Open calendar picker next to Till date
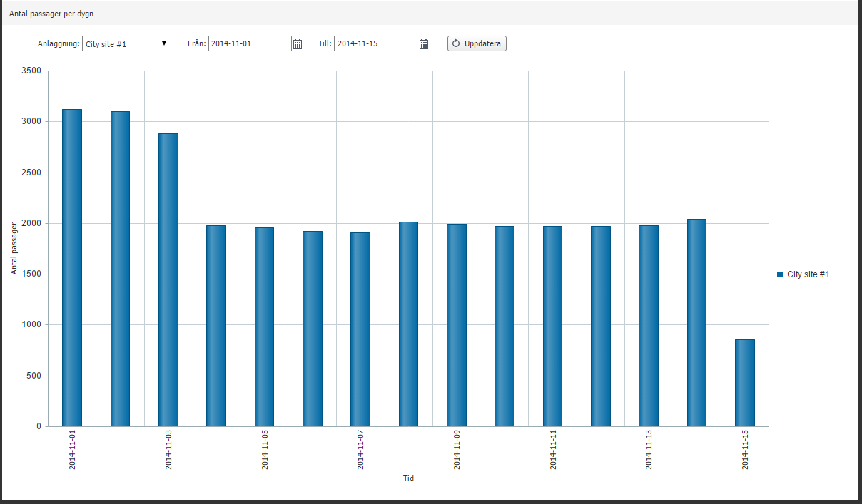862x504 pixels. click(x=424, y=44)
